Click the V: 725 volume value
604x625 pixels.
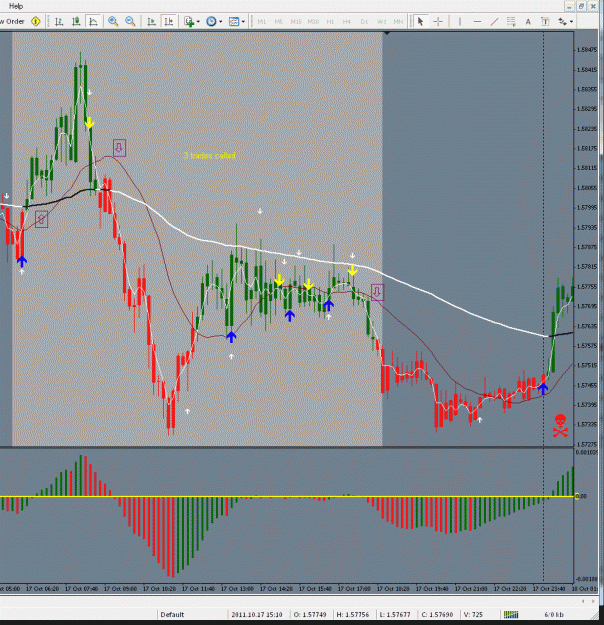click(473, 614)
